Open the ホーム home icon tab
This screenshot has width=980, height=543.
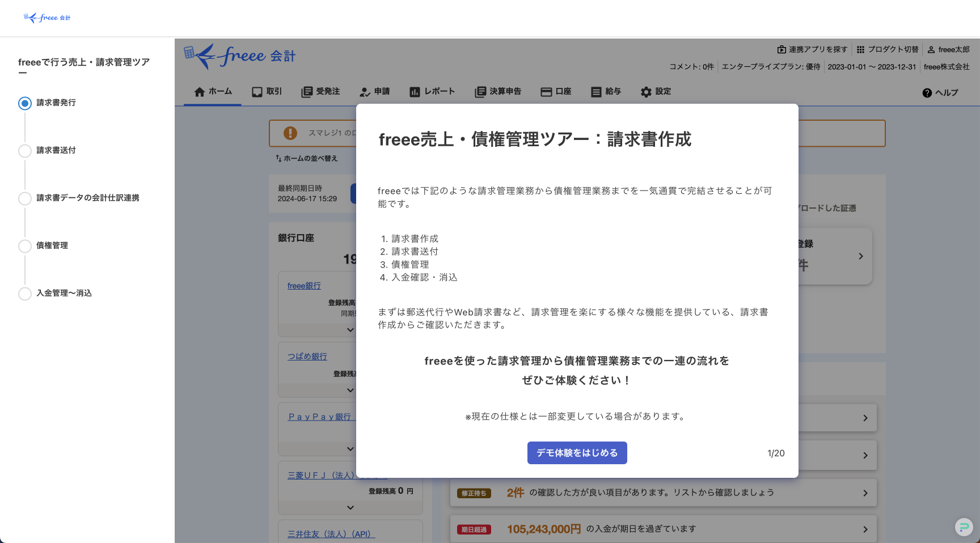pos(213,92)
